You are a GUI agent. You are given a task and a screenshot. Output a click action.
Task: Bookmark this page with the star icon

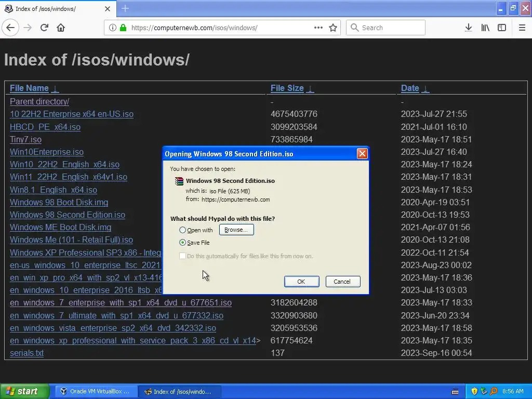point(333,28)
